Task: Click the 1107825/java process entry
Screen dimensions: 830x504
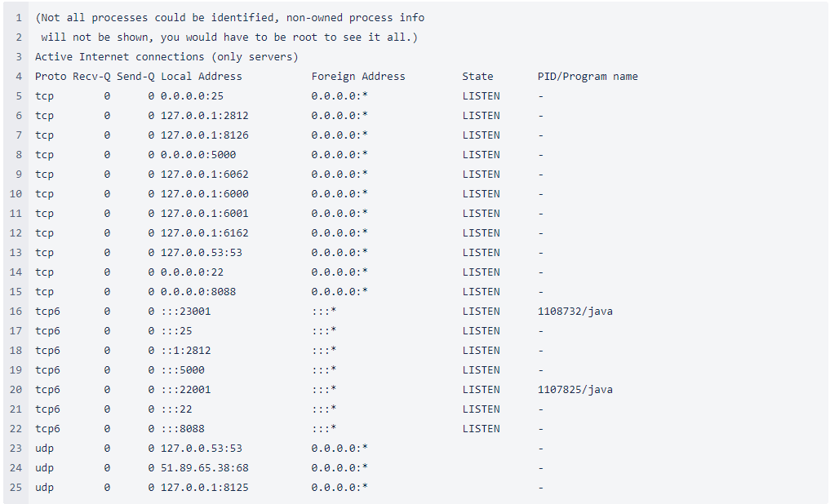Action: pyautogui.click(x=575, y=390)
